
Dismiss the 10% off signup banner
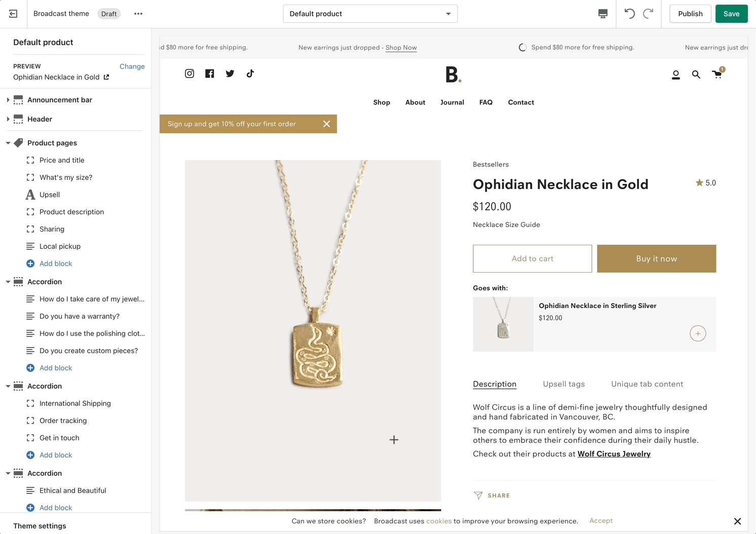pos(327,124)
